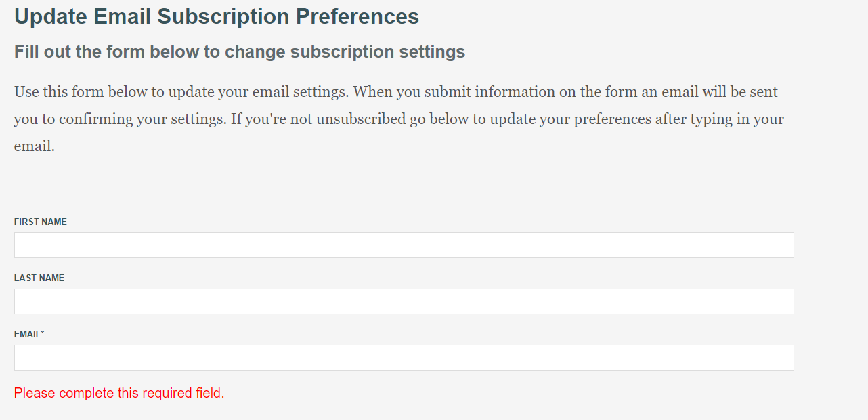
Task: Click the subscription settings subheading
Action: [239, 51]
